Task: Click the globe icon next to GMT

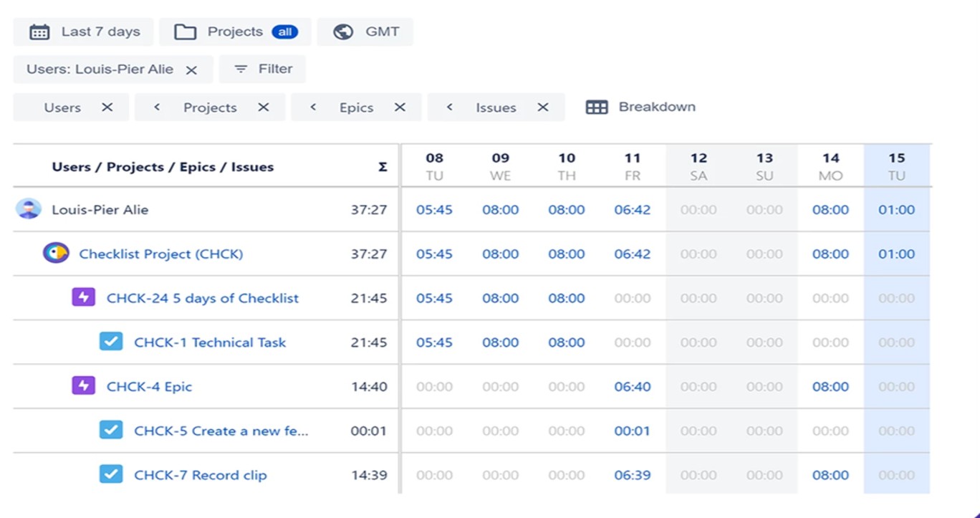Action: [343, 32]
